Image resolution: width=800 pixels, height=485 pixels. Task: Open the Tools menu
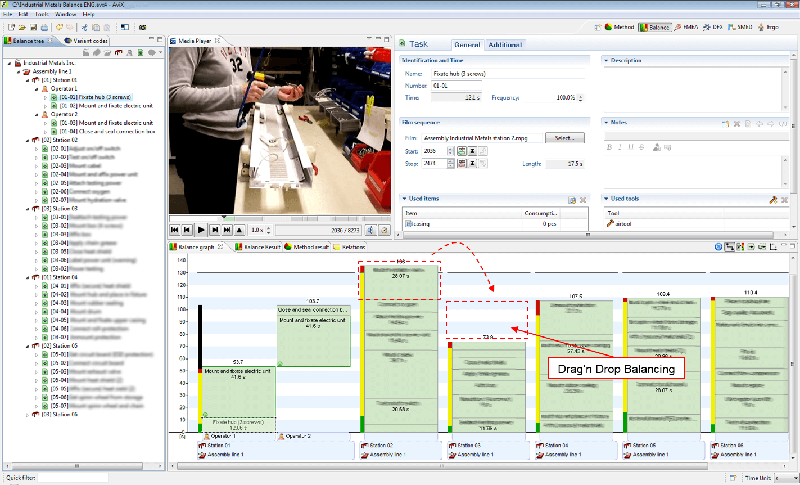click(x=41, y=14)
